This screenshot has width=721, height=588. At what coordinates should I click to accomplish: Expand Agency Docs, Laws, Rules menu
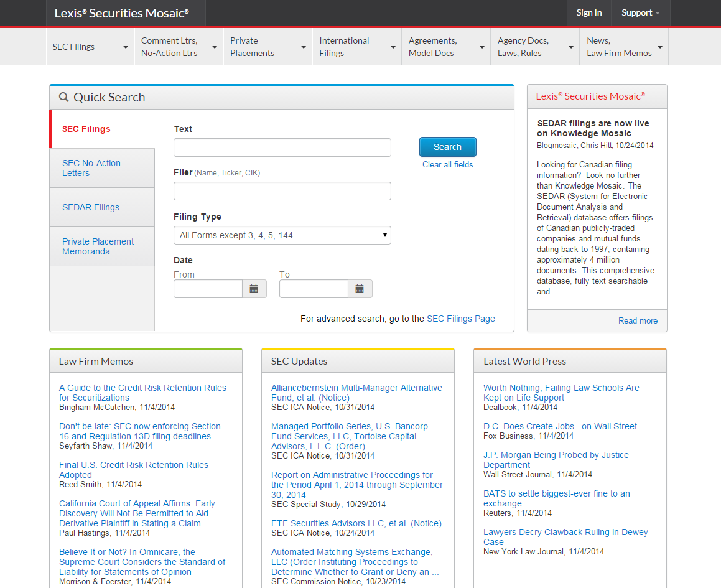535,47
